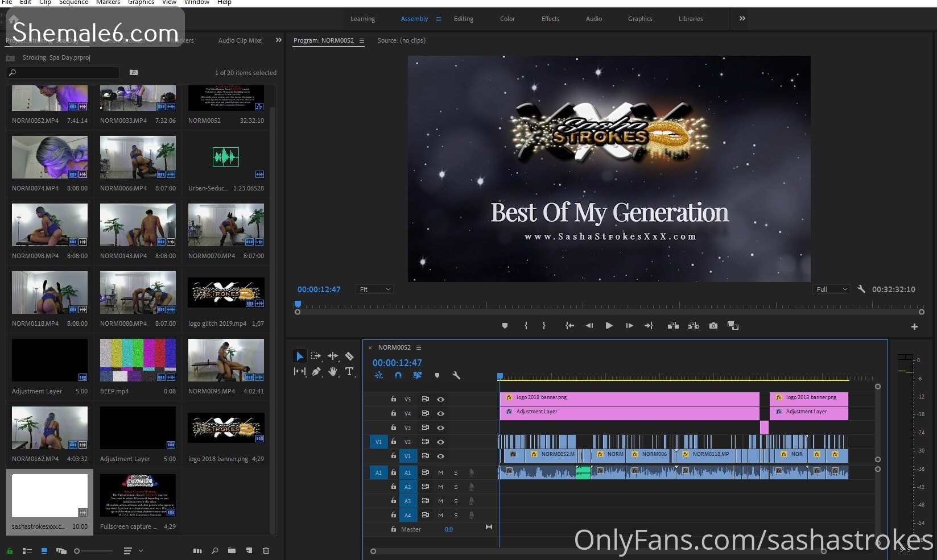Select the Selection (arrow) tool

[299, 356]
